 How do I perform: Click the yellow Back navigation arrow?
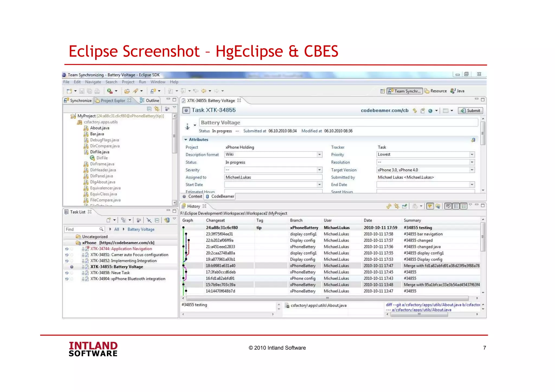(x=204, y=91)
